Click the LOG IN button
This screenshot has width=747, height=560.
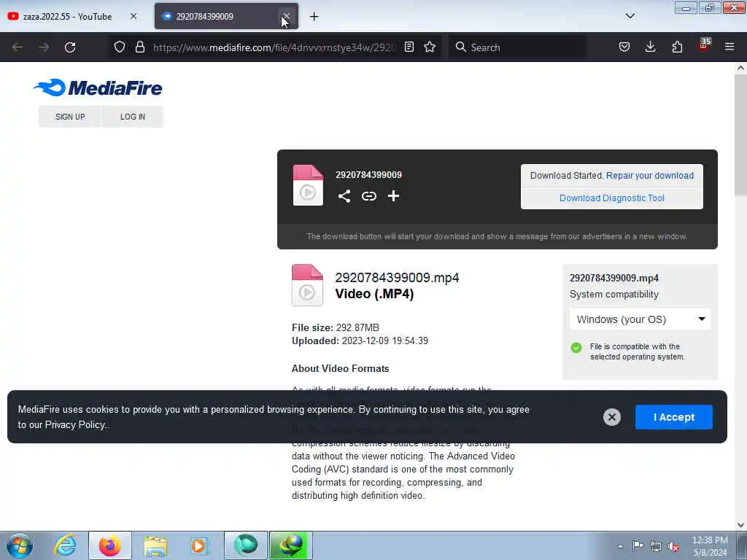pyautogui.click(x=133, y=117)
